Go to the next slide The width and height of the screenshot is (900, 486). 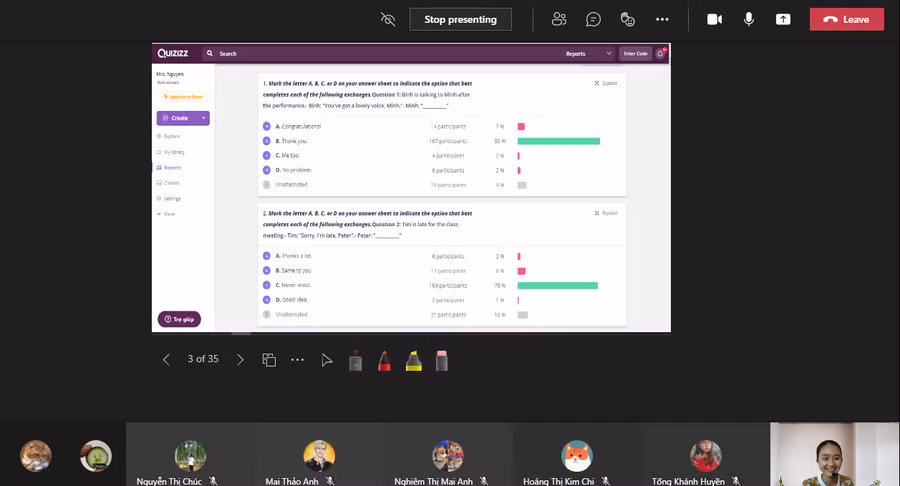tap(240, 359)
